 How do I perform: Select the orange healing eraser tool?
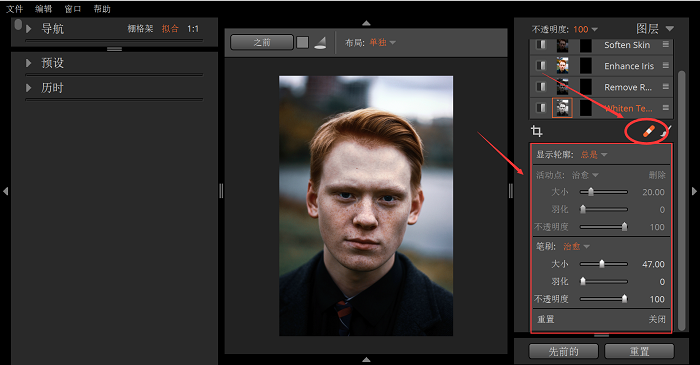[x=648, y=131]
